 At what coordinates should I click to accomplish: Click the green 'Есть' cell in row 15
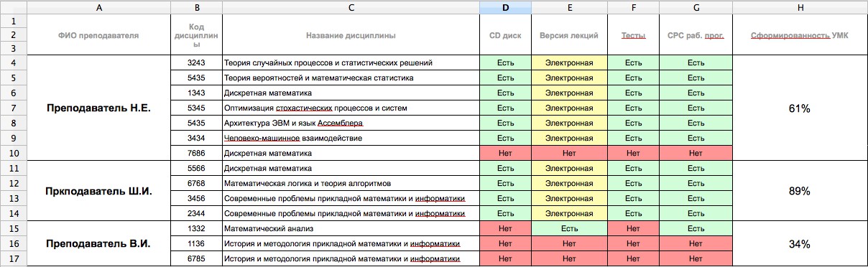pos(569,228)
